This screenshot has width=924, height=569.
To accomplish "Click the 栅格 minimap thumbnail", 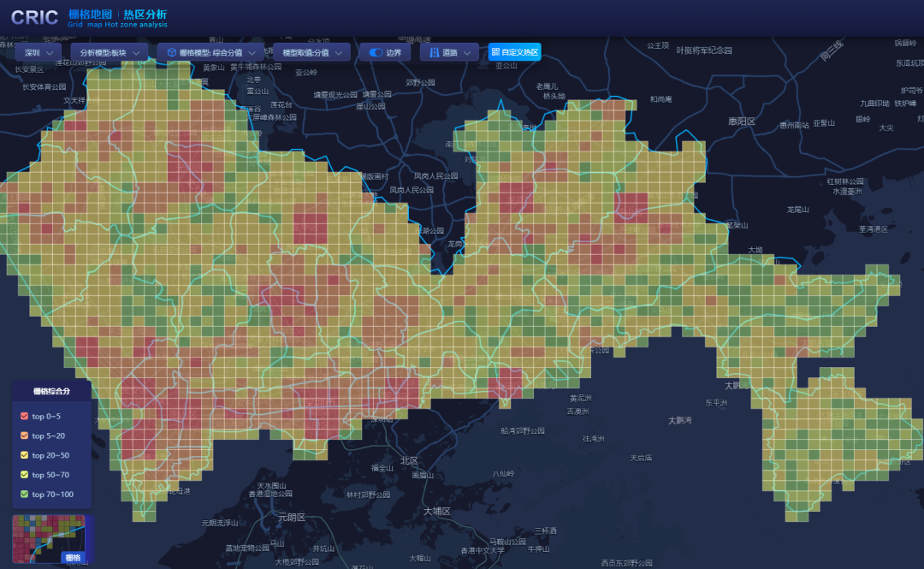I will (x=53, y=539).
